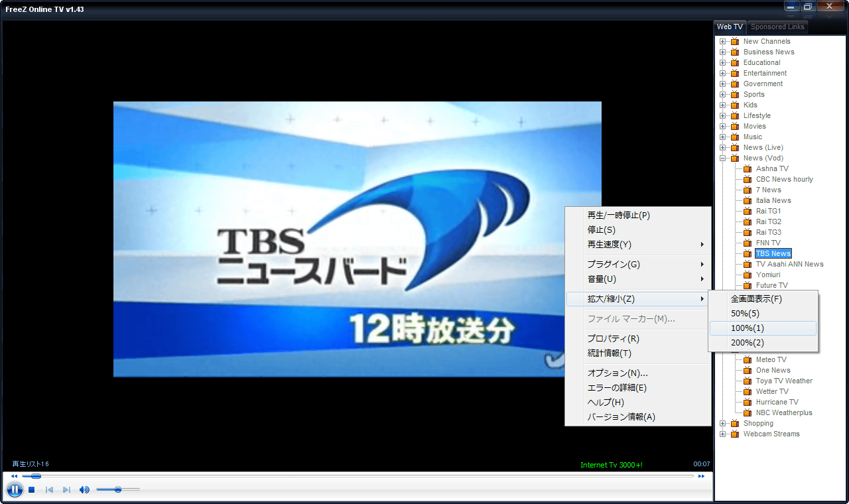Click the Rai TG3 channel icon
849x504 pixels.
(x=748, y=232)
